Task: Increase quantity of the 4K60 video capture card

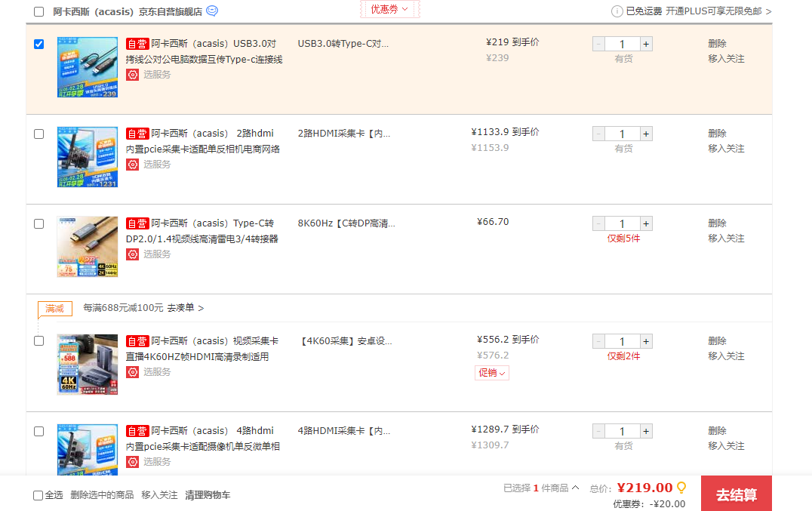Action: click(x=646, y=342)
